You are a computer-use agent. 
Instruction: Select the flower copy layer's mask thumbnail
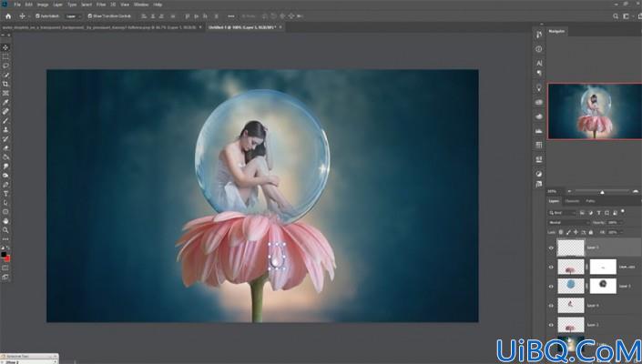(603, 267)
